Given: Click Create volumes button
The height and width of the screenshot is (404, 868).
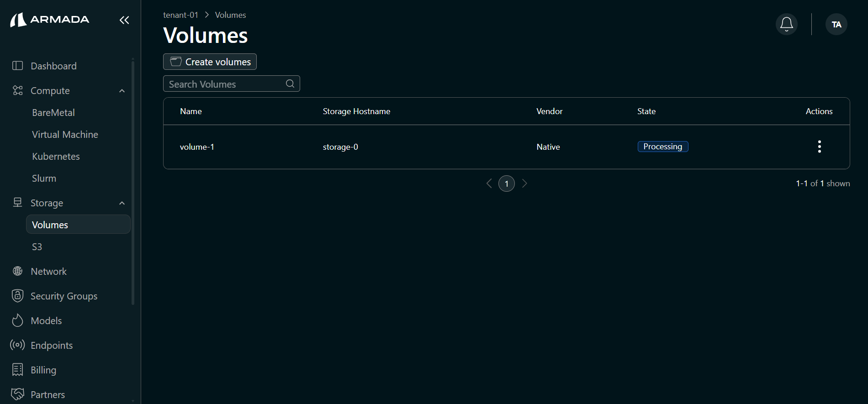Looking at the screenshot, I should point(210,62).
